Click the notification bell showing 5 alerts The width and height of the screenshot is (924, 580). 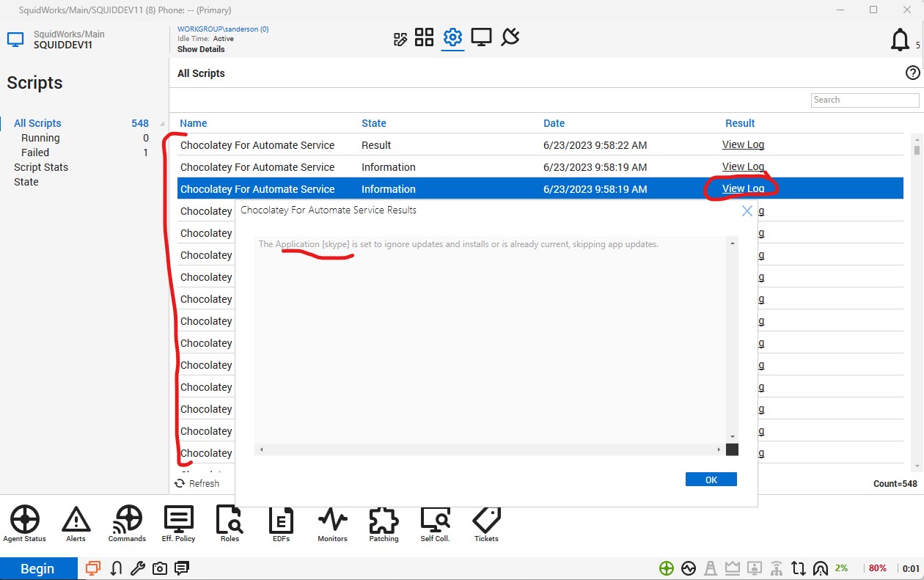(x=901, y=40)
